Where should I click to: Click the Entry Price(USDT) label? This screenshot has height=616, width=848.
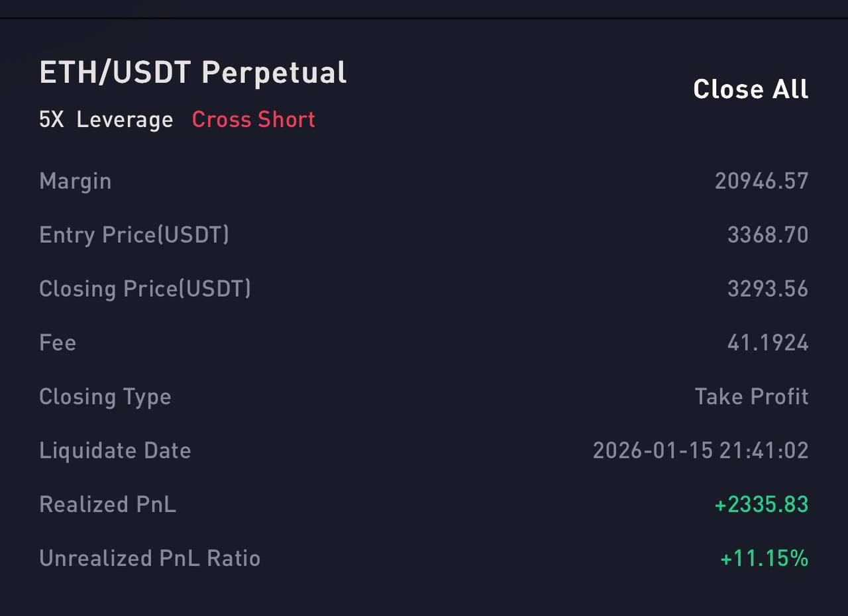coord(134,235)
